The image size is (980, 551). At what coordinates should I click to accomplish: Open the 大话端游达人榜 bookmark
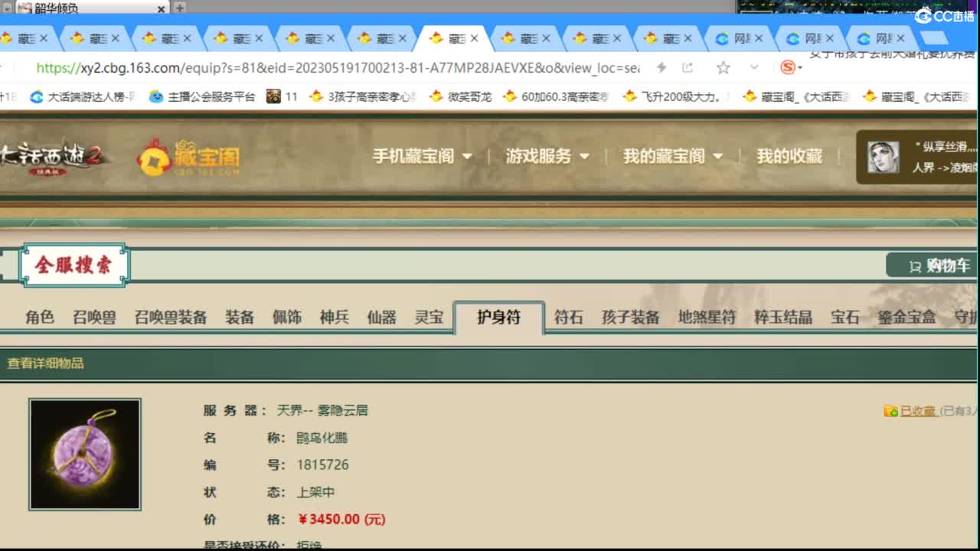82,96
